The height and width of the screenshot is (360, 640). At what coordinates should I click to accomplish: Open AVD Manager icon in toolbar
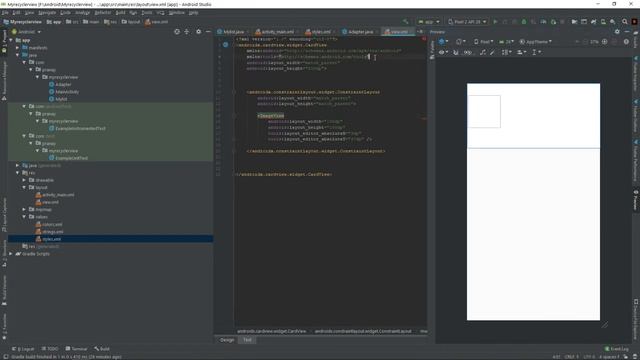point(603,22)
